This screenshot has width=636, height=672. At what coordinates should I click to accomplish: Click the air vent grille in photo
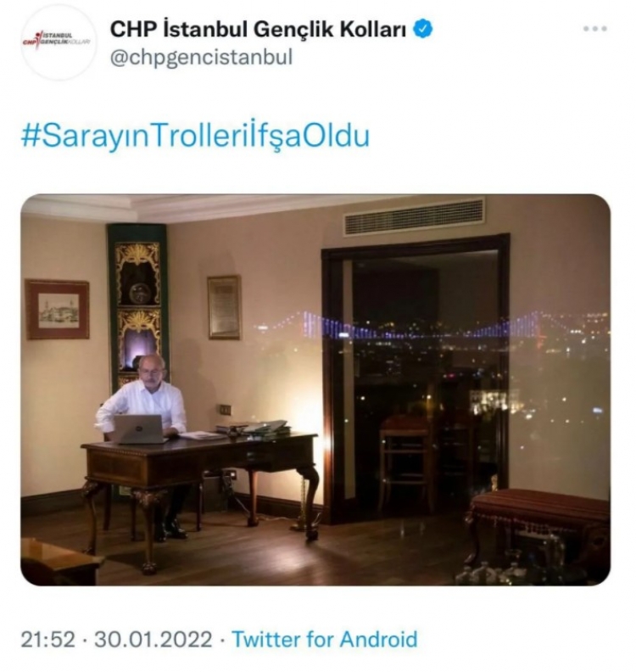(x=414, y=216)
